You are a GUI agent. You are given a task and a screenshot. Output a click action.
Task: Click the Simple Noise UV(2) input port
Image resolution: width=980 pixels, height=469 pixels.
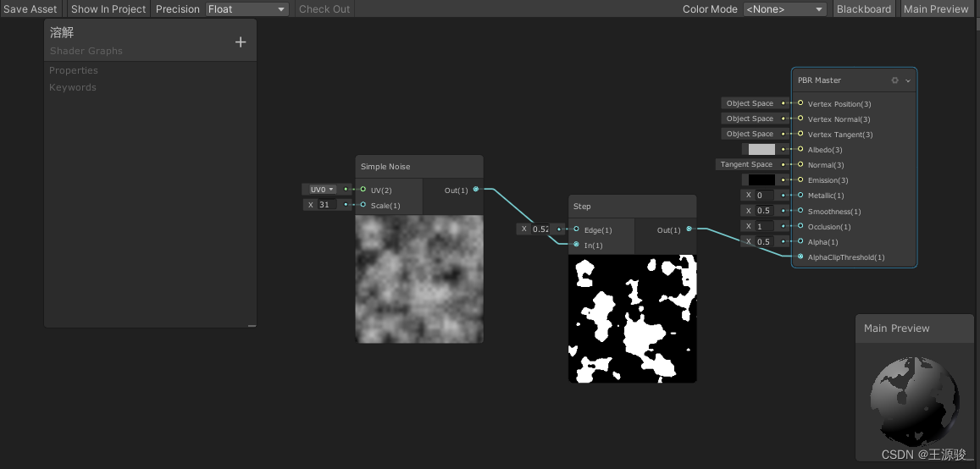363,190
